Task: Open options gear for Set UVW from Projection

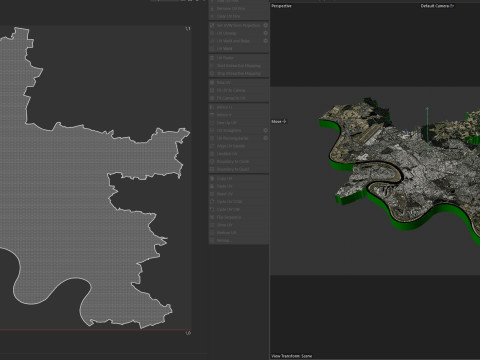Action: point(266,25)
